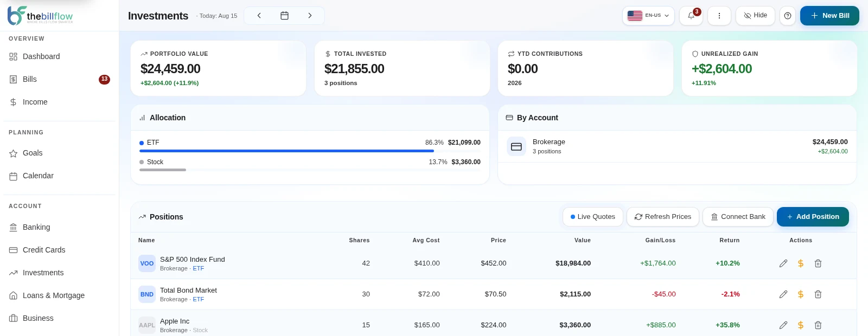Open Dashboard in the sidebar
The image size is (868, 336).
(x=60, y=56)
